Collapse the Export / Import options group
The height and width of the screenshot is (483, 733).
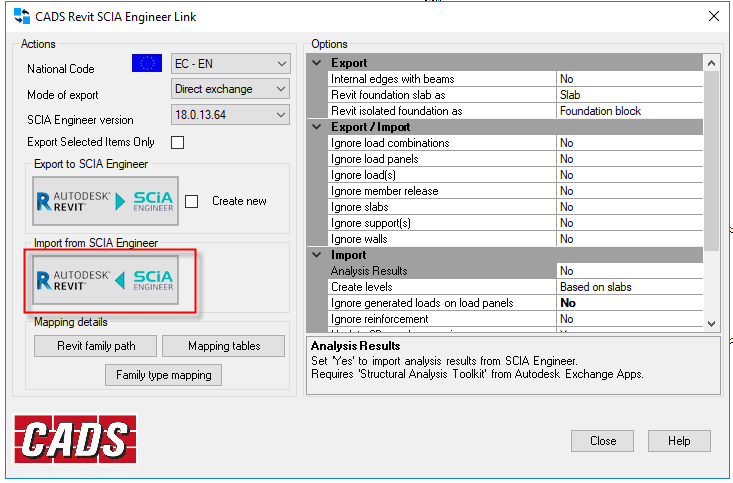pyautogui.click(x=317, y=127)
